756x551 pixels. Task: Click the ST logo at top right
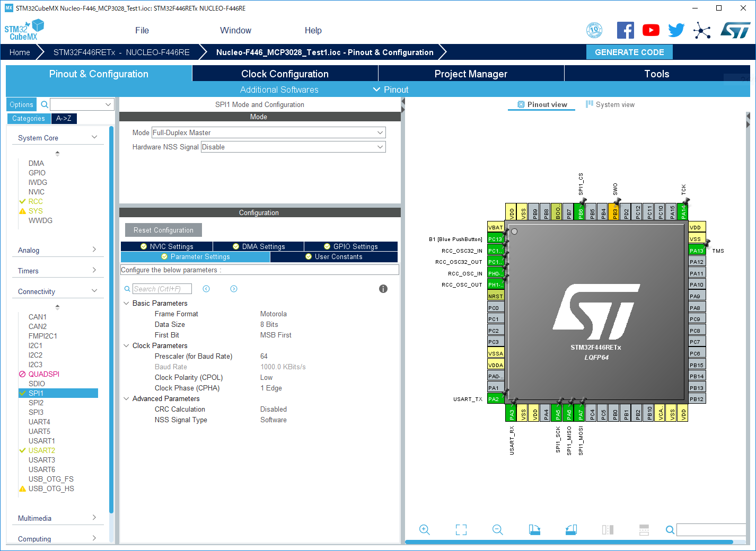coord(735,30)
